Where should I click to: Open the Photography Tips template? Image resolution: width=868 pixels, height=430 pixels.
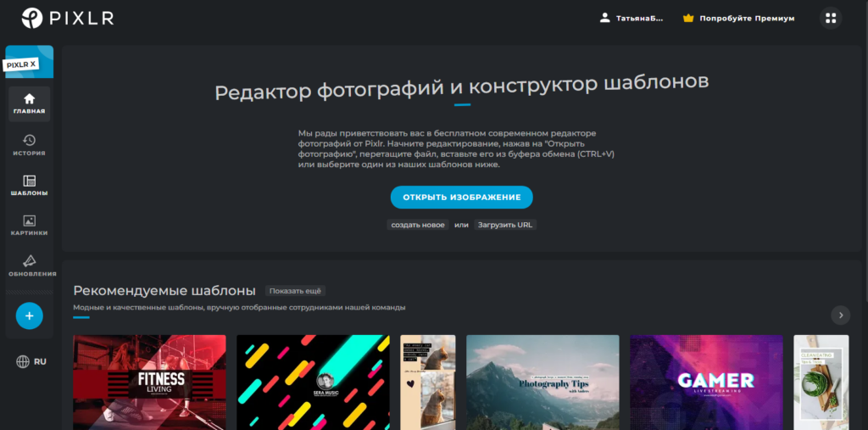tap(542, 383)
